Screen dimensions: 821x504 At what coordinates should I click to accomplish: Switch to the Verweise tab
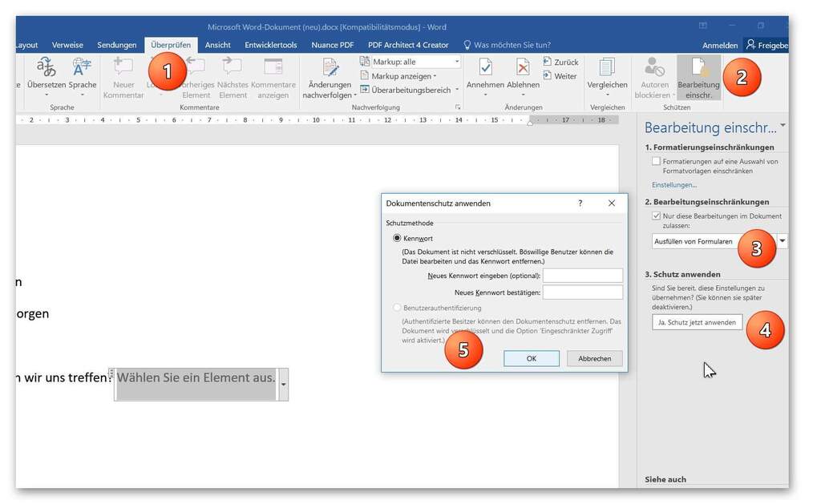[x=67, y=45]
